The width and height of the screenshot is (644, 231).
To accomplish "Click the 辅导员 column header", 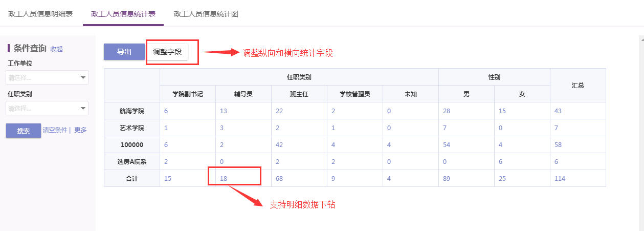I will pos(243,94).
